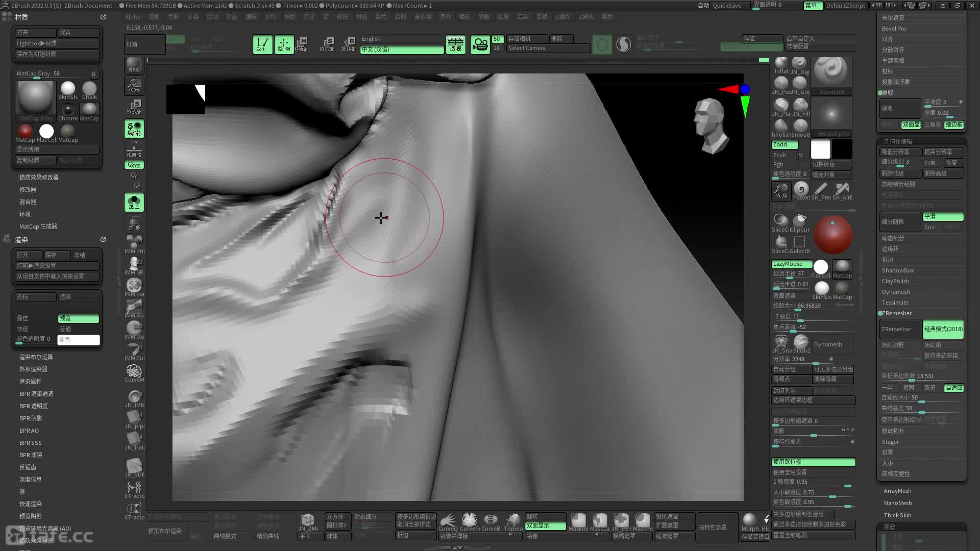980x551 pixels.
Task: Toggle the 透视 perspective icon
Action: point(455,44)
